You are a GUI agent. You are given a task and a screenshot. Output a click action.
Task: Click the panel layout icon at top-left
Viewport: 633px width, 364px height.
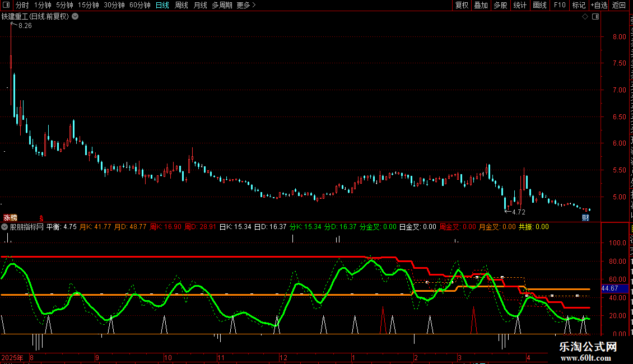coord(6,5)
